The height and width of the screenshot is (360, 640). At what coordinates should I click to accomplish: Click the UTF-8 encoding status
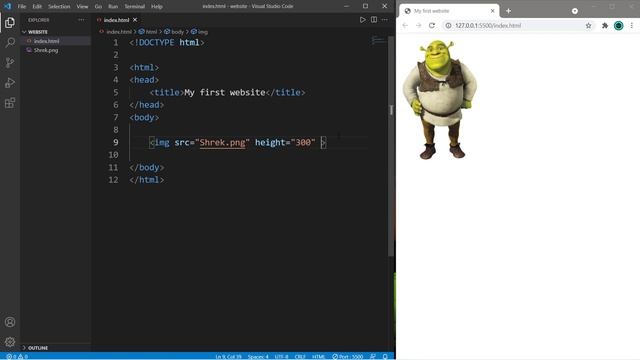click(281, 356)
